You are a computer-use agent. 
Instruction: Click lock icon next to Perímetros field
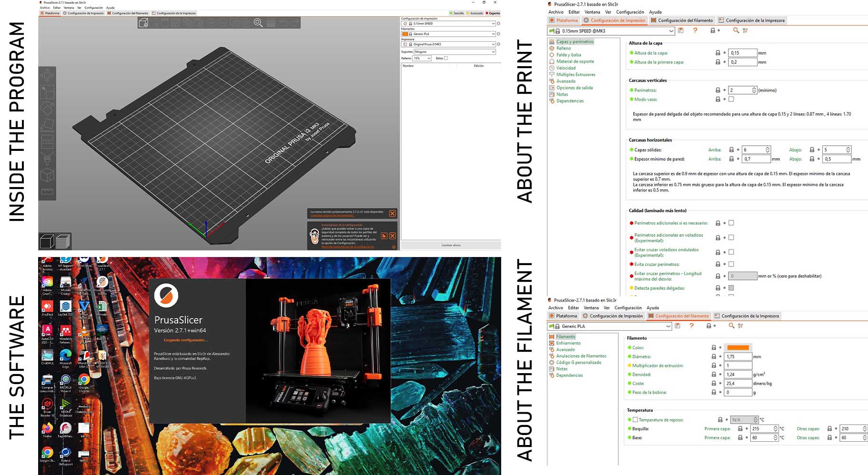[718, 90]
